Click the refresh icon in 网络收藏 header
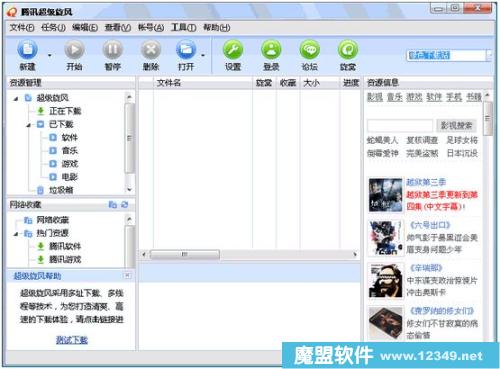Viewport: 500px width, 369px height. click(x=125, y=204)
